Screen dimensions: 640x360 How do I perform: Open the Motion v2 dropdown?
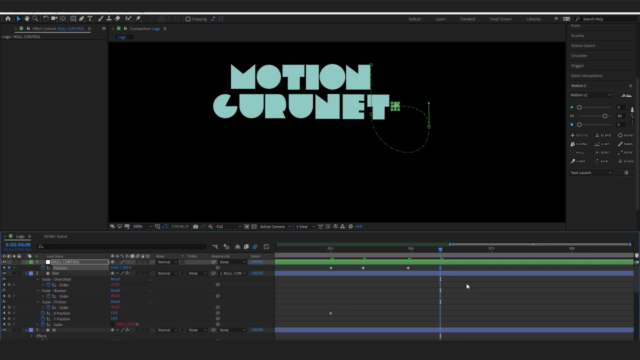591,95
